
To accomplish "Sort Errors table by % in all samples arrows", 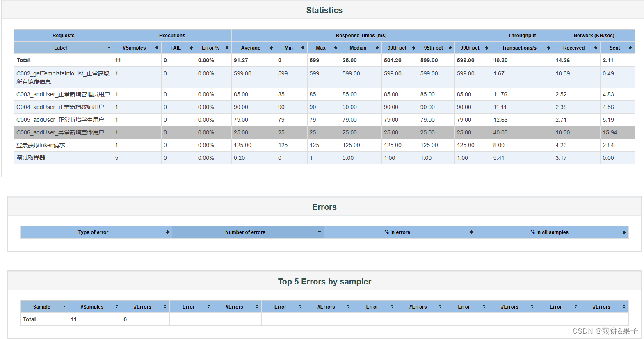I will [x=624, y=232].
